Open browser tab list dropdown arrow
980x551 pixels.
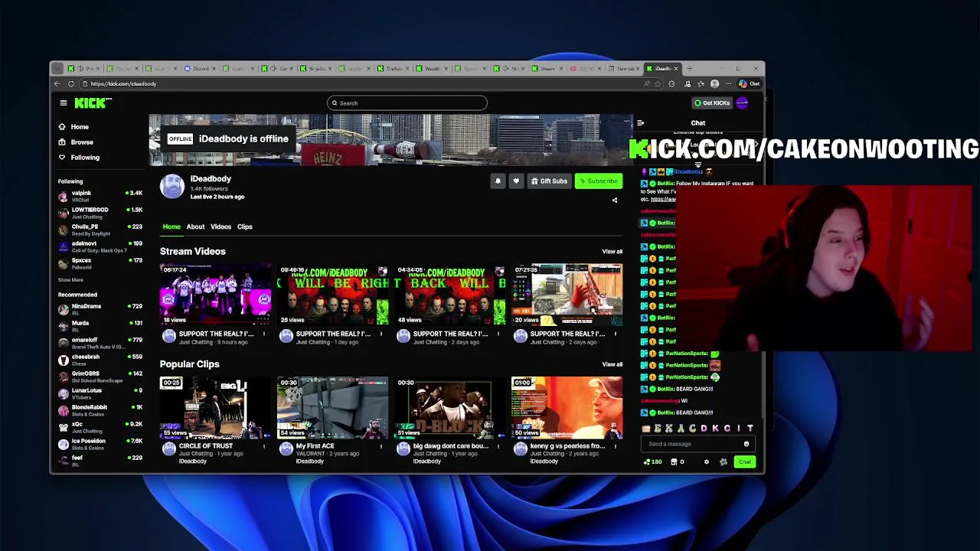tap(57, 69)
